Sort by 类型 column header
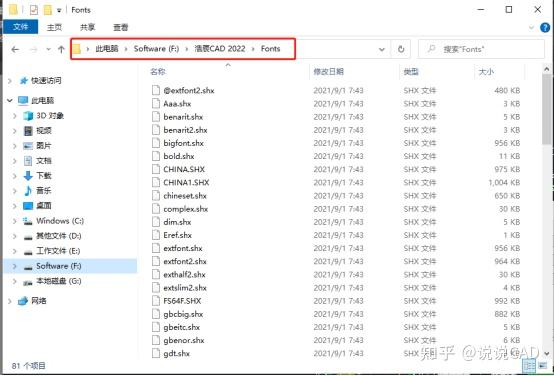This screenshot has height=376, width=554. point(411,72)
